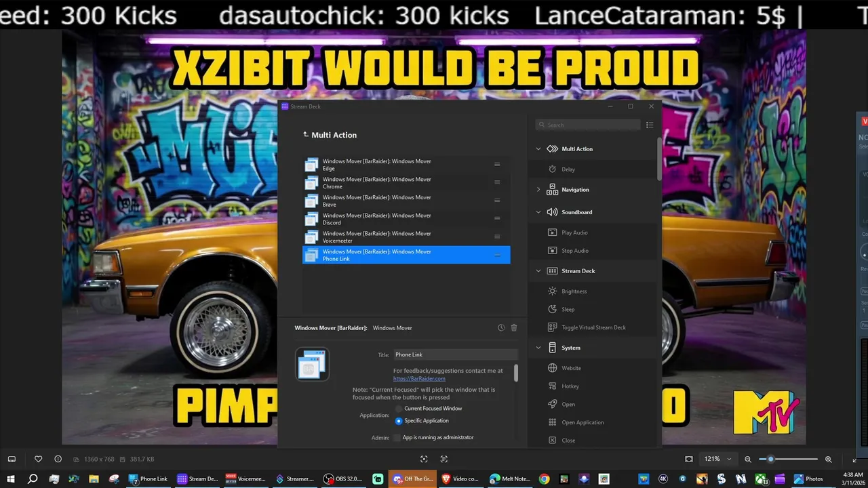Collapse the Soundboard category

click(x=538, y=212)
